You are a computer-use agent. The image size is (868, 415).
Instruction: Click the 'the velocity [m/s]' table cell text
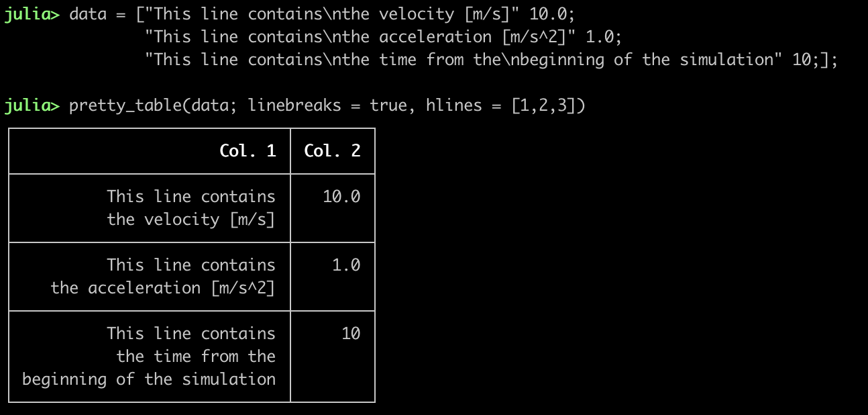coord(191,220)
